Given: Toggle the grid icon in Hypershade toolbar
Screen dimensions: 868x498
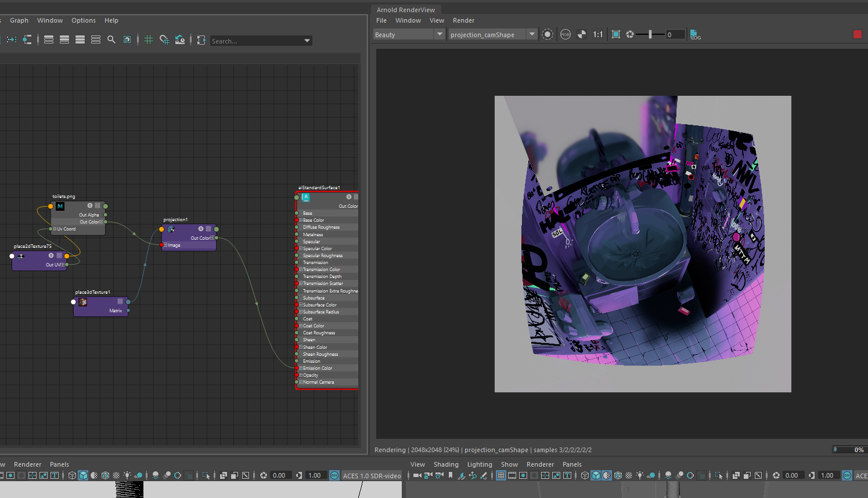Looking at the screenshot, I should [x=148, y=39].
